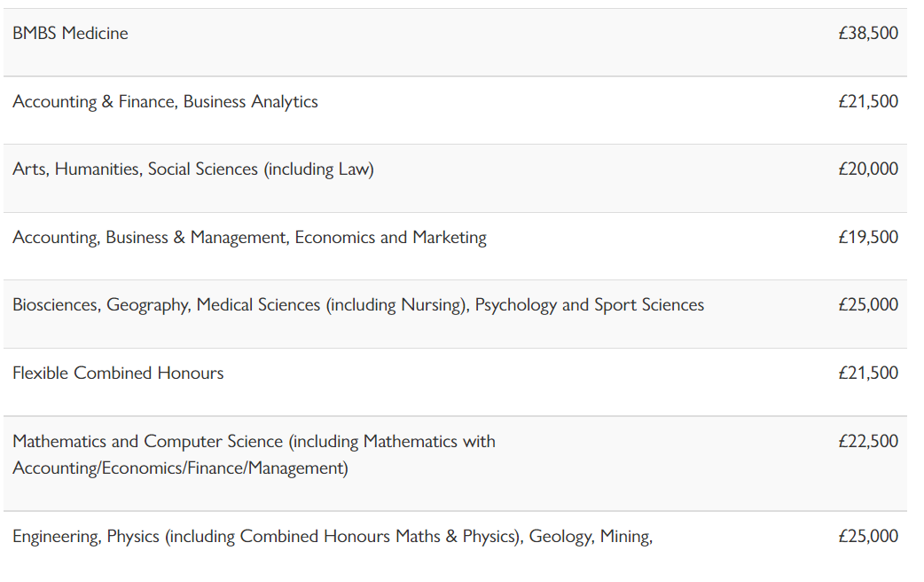
Task: Select the £21,500 fee for Flexible Combined Honours
Action: (867, 374)
